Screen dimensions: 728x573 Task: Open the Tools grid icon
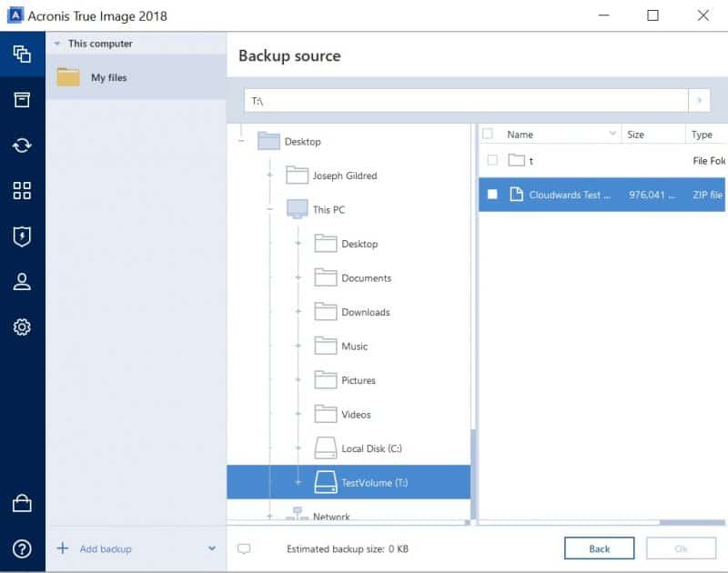click(x=22, y=191)
